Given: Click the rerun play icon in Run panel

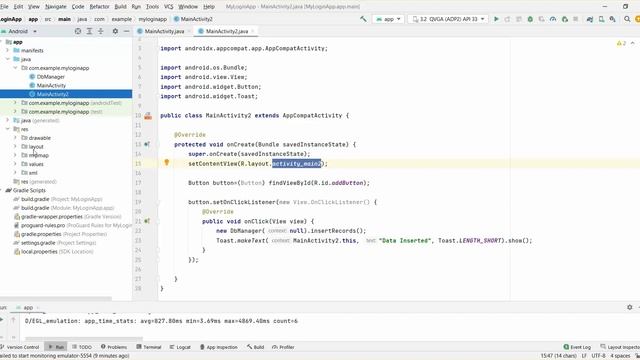Looking at the screenshot, I should coord(2,320).
